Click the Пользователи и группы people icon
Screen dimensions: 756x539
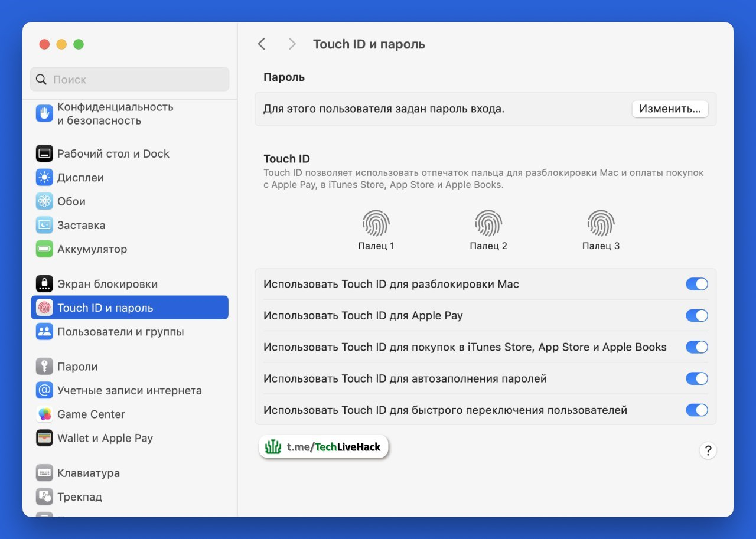pos(44,332)
